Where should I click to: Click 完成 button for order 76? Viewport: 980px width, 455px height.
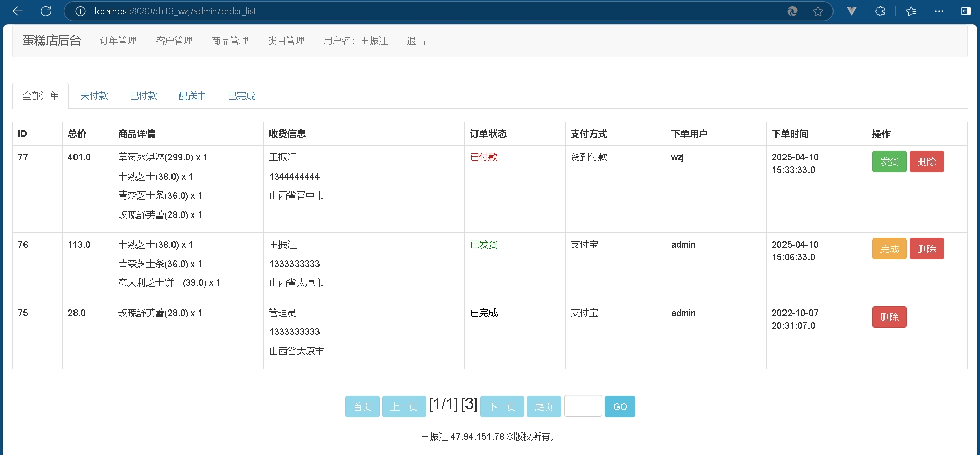coord(889,249)
